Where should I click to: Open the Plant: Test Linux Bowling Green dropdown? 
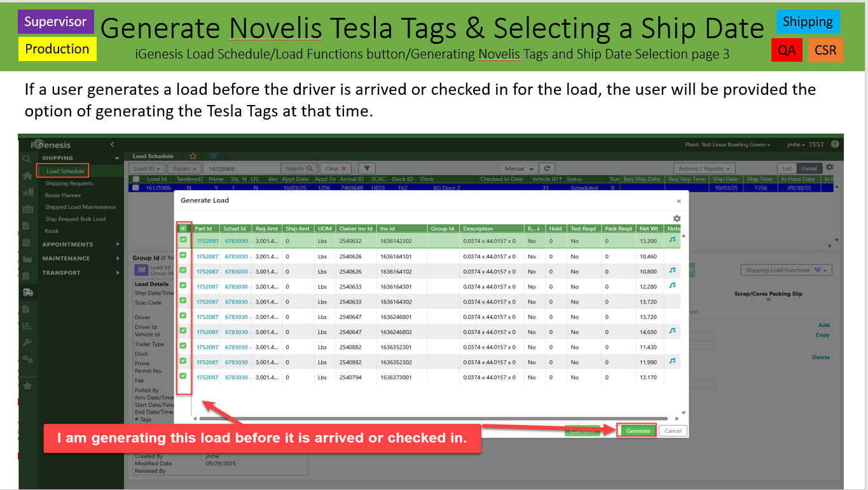(x=727, y=144)
